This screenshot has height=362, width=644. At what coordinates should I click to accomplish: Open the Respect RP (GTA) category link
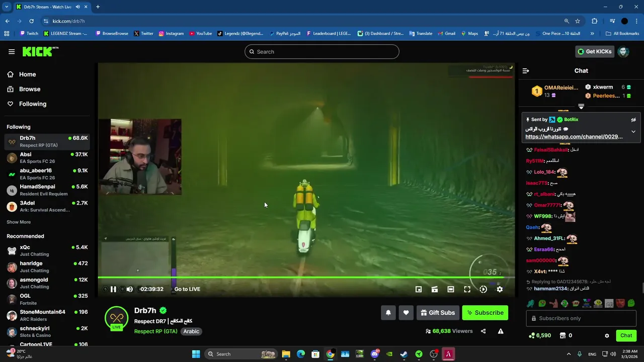point(155,331)
